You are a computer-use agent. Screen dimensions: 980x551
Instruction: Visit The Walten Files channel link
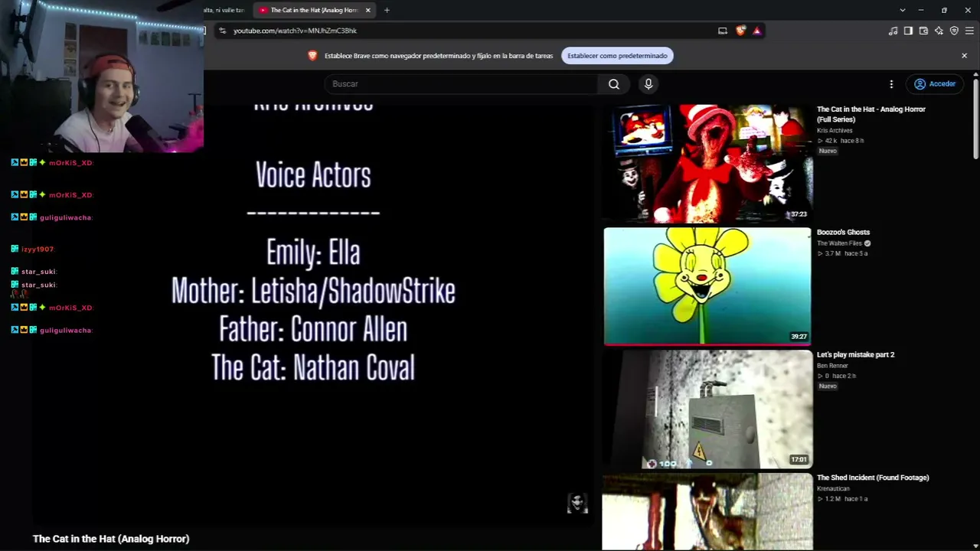pyautogui.click(x=839, y=243)
